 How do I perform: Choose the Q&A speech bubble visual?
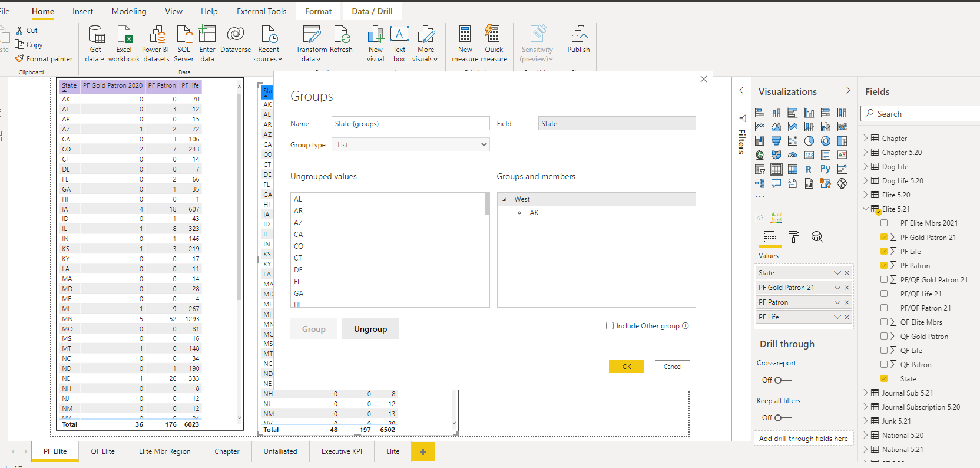pos(776,183)
